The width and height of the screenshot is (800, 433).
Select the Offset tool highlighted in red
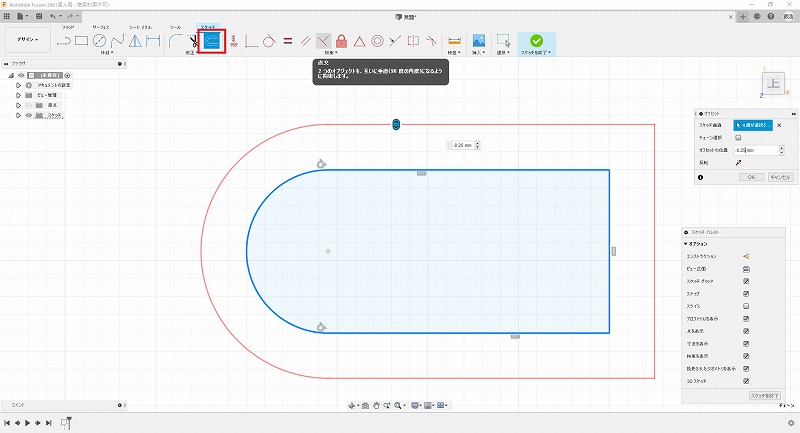pos(211,41)
